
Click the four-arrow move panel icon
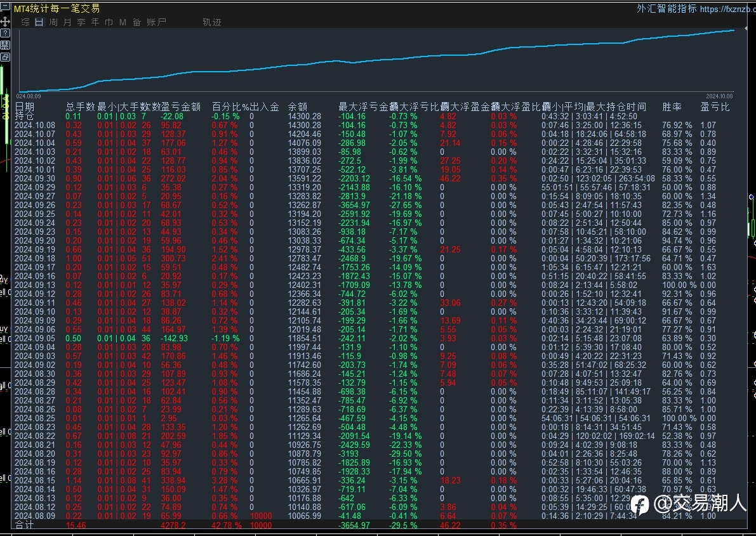click(x=5, y=21)
